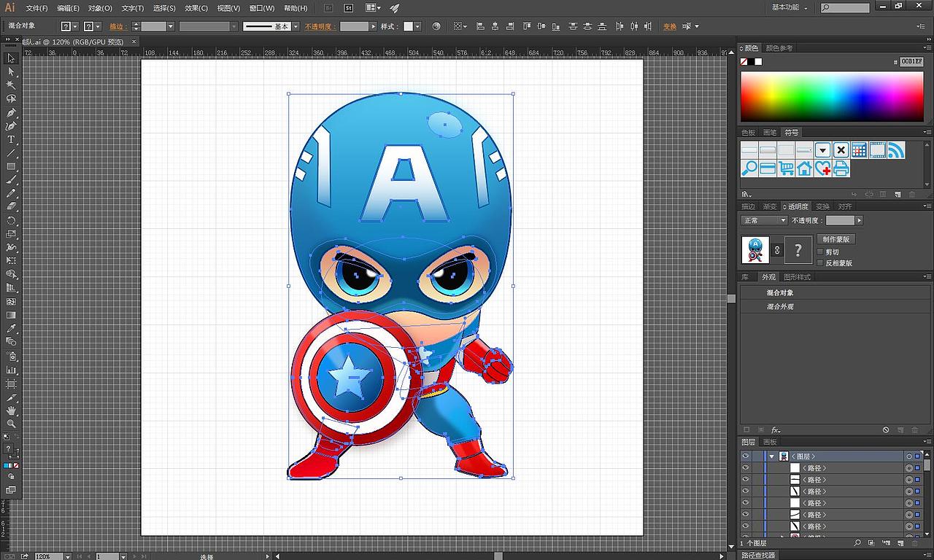This screenshot has height=560, width=934.
Task: Pick the RSS feed symbol
Action: [x=896, y=150]
